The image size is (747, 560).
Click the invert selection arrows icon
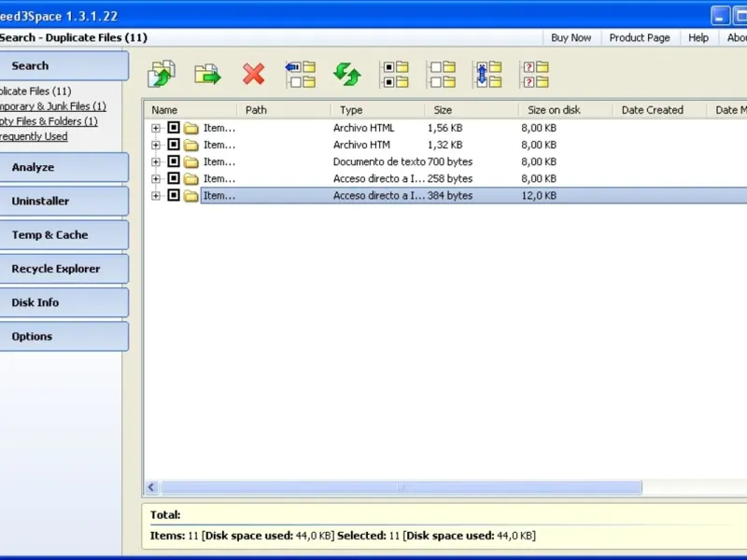pyautogui.click(x=487, y=75)
